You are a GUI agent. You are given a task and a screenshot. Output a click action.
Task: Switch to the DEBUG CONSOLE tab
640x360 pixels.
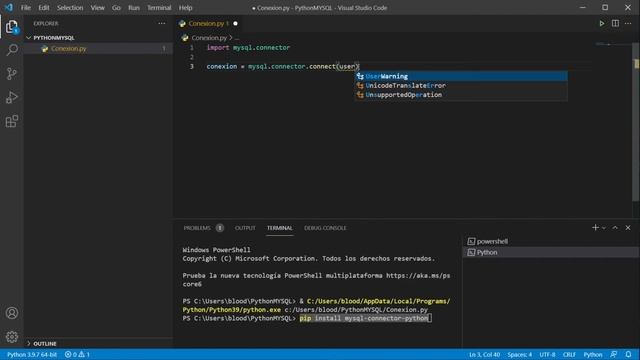(325, 228)
